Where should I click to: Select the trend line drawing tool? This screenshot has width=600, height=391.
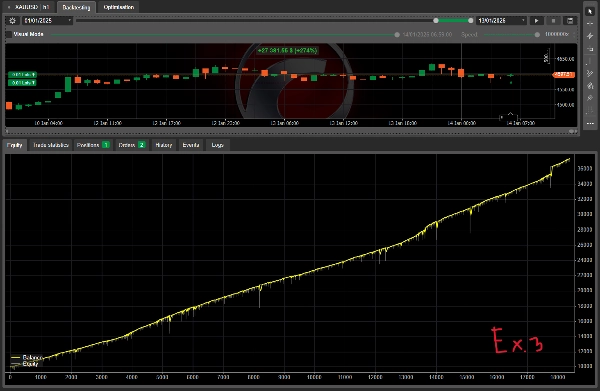[x=590, y=73]
